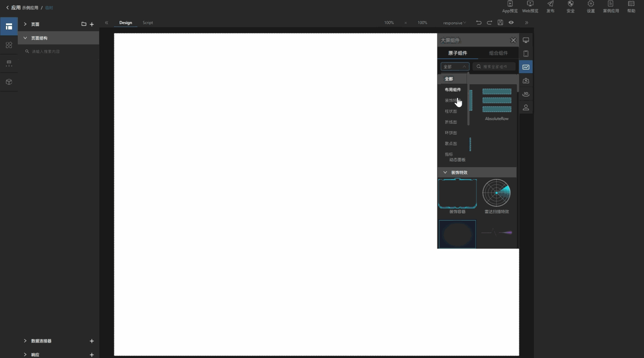The height and width of the screenshot is (358, 644).
Task: Open the 设置 gear settings
Action: tap(591, 7)
